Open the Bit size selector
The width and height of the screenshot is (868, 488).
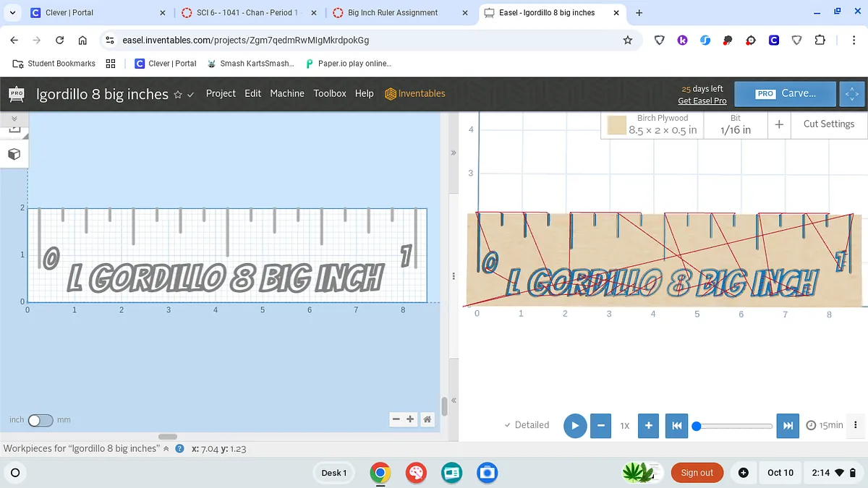735,124
